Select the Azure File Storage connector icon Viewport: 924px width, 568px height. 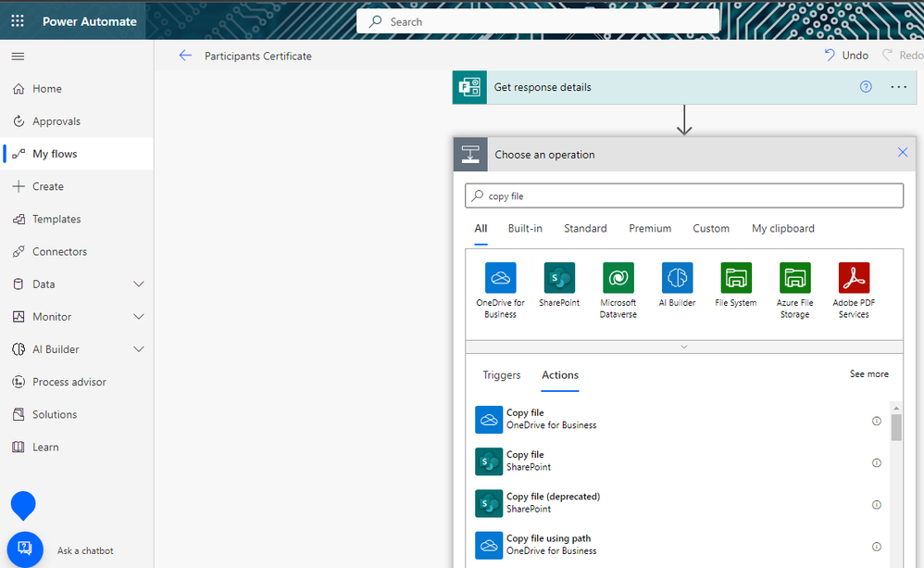coord(795,278)
